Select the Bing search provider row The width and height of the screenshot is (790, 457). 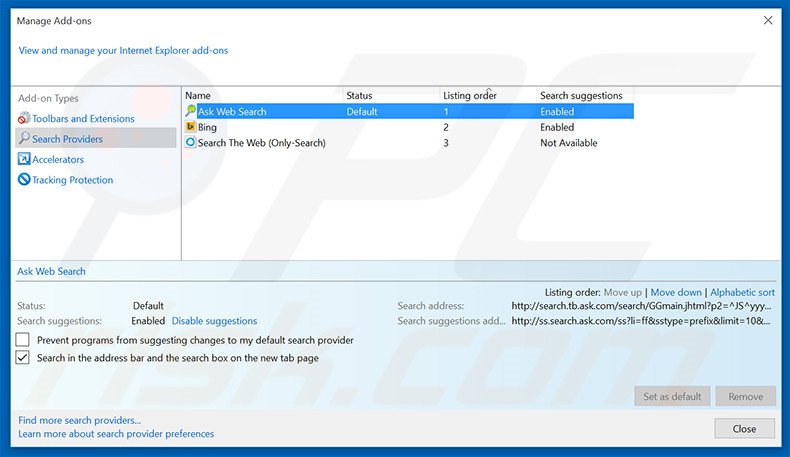[409, 127]
